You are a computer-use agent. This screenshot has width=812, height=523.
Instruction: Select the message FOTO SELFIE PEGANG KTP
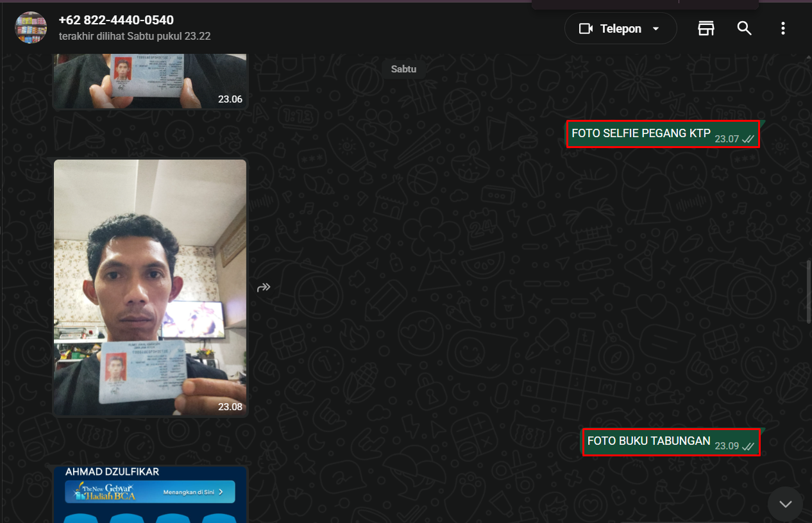pos(663,134)
